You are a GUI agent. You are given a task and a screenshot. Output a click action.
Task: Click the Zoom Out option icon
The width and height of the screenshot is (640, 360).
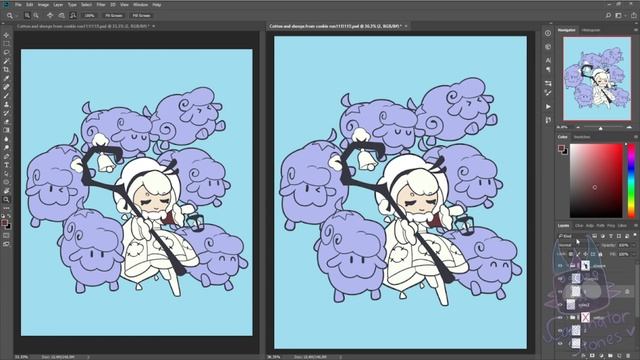click(36, 16)
